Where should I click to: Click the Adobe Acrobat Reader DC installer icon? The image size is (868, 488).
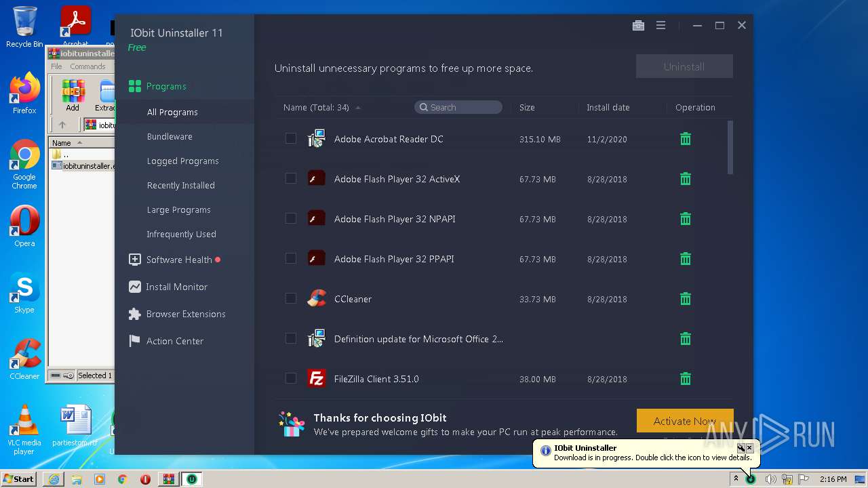click(317, 138)
